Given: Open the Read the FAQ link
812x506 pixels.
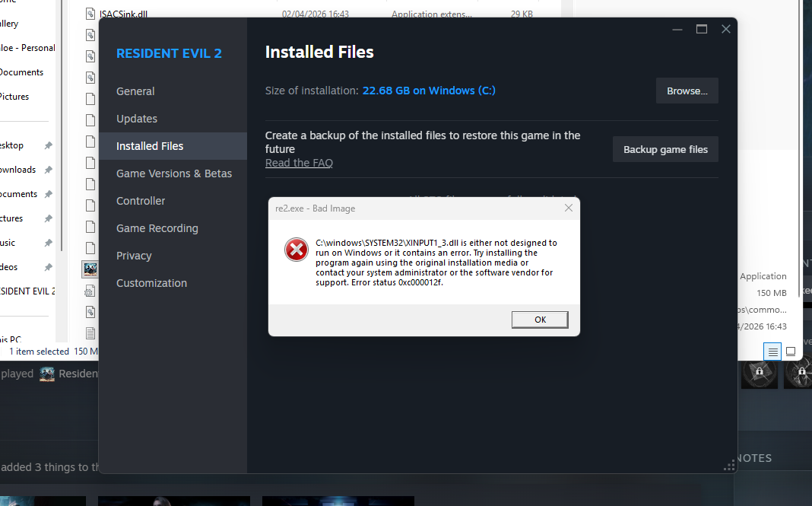Looking at the screenshot, I should 299,163.
